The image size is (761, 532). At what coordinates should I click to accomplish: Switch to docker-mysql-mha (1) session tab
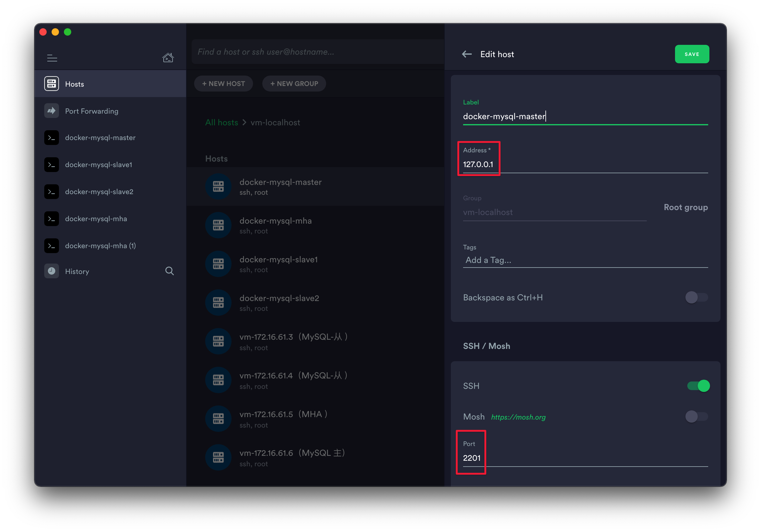(x=110, y=246)
